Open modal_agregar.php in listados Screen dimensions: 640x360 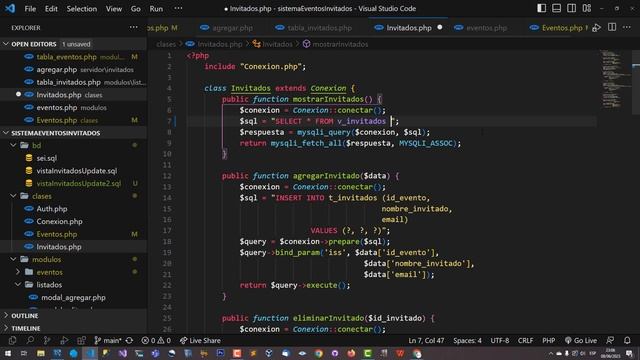click(73, 297)
